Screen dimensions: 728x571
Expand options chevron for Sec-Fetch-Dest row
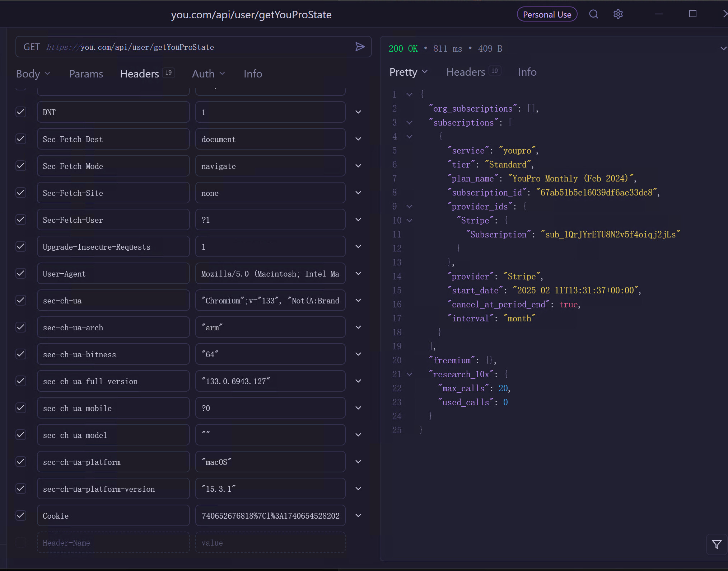tap(358, 139)
